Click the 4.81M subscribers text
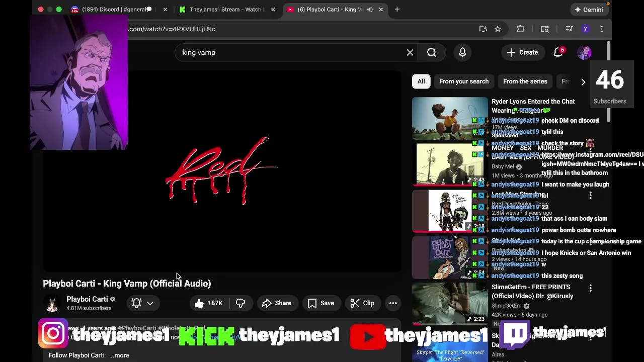This screenshot has width=644, height=362. tap(89, 308)
